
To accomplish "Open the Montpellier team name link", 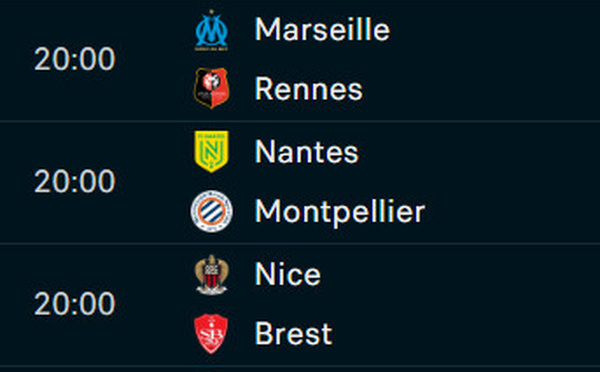I will tap(340, 211).
